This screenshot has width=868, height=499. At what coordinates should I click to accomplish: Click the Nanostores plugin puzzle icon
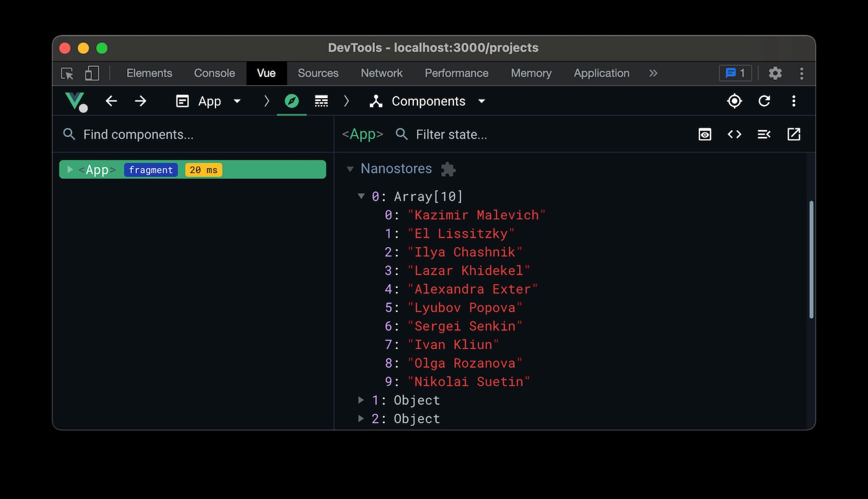(x=448, y=169)
